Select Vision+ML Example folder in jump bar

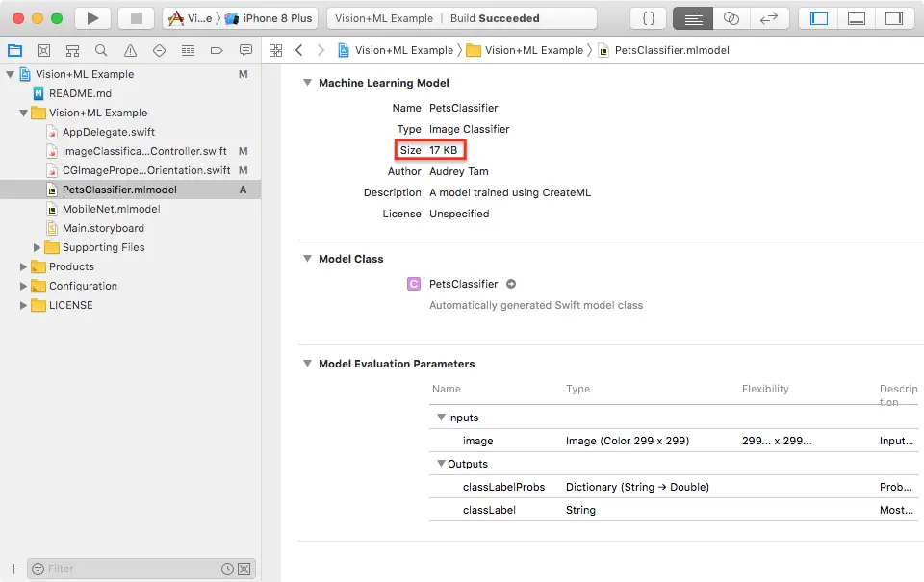(x=526, y=51)
